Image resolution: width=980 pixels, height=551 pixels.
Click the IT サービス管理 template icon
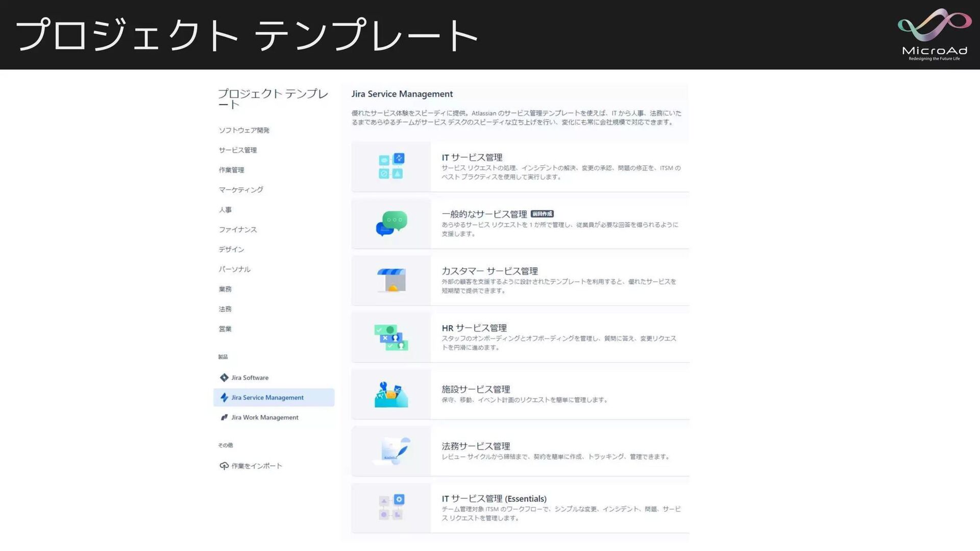coord(391,166)
